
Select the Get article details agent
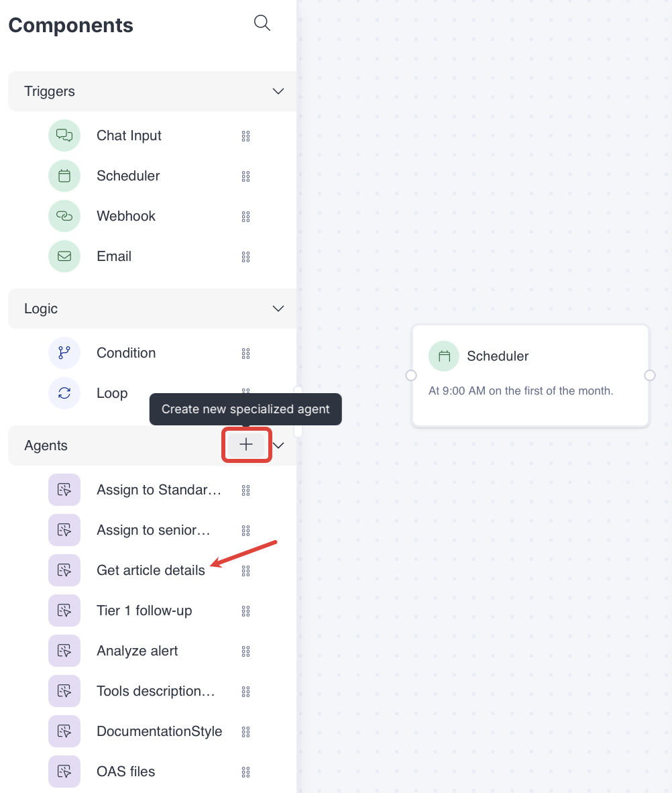pyautogui.click(x=151, y=570)
